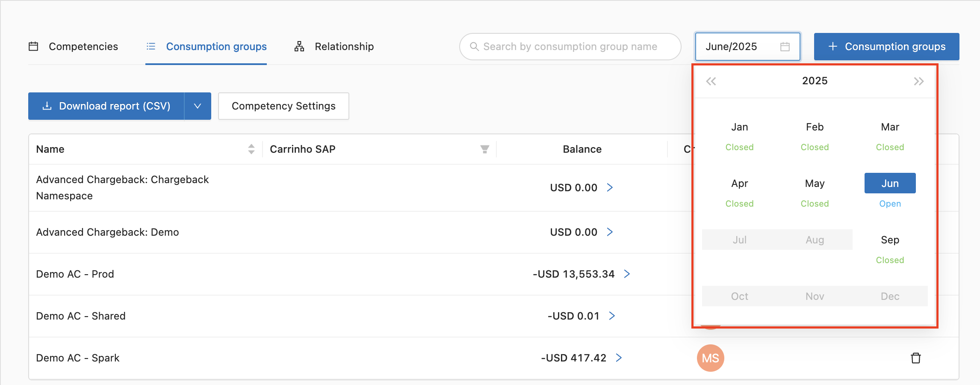Select May in the month picker
980x385 pixels.
(815, 184)
